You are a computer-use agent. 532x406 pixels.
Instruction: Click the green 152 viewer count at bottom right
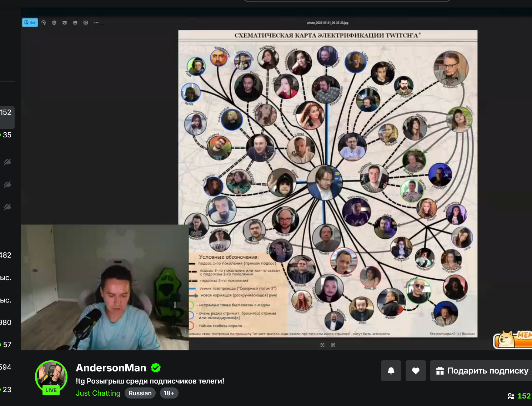tap(524, 396)
